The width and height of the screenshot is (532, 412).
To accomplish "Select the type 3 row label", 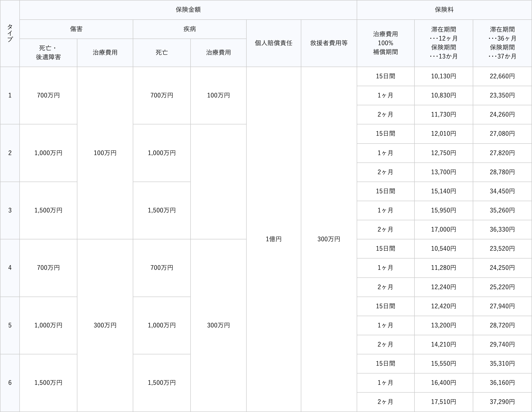I will point(10,210).
